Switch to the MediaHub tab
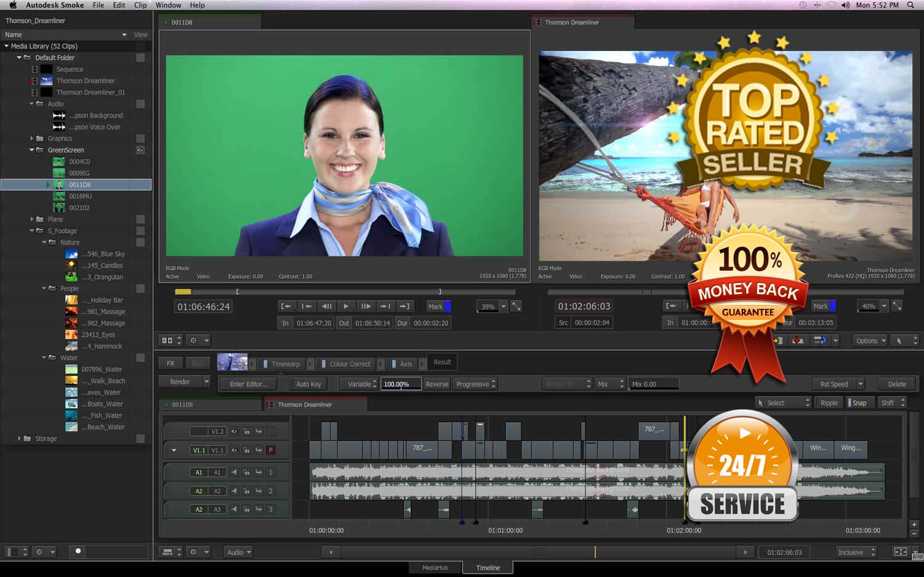Viewport: 924px width, 577px height. point(435,568)
